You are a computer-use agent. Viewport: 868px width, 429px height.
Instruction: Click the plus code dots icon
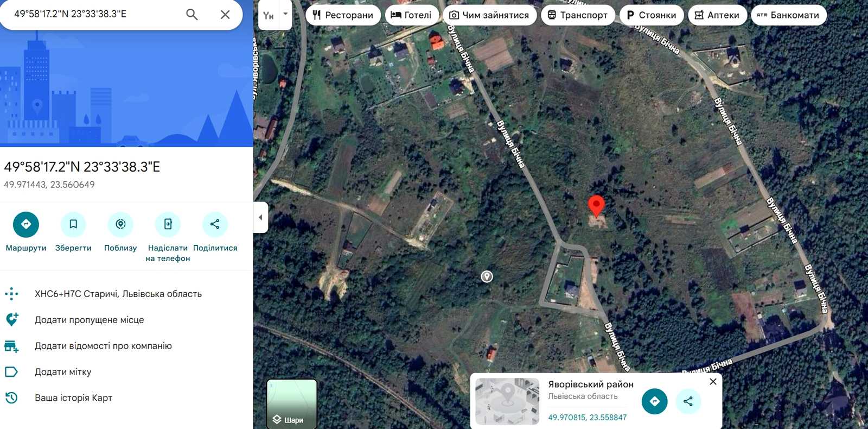point(11,294)
